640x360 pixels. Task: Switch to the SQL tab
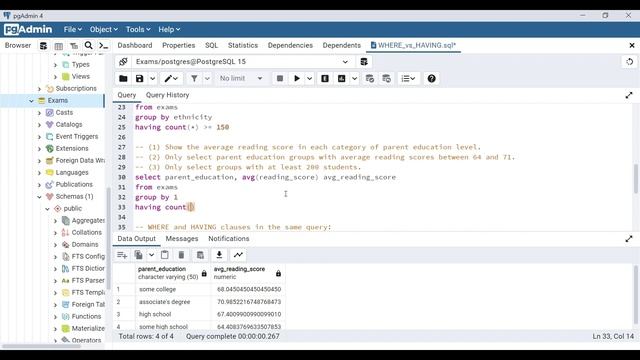click(x=211, y=45)
